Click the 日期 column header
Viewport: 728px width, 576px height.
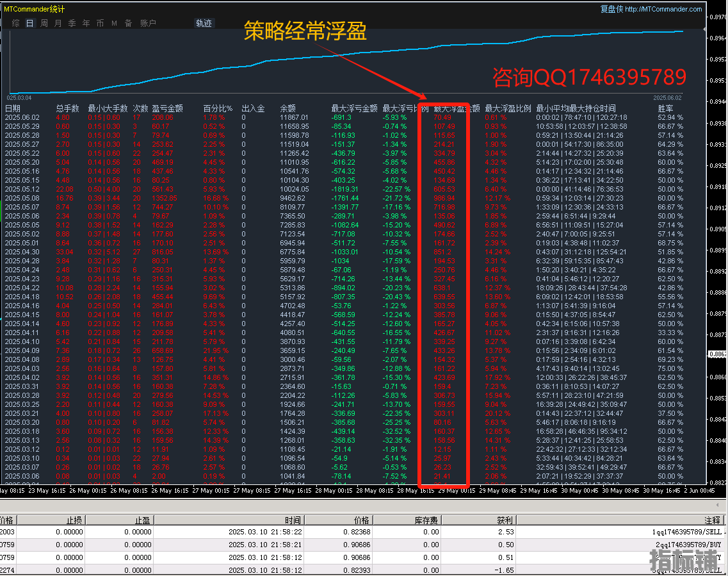pyautogui.click(x=13, y=108)
